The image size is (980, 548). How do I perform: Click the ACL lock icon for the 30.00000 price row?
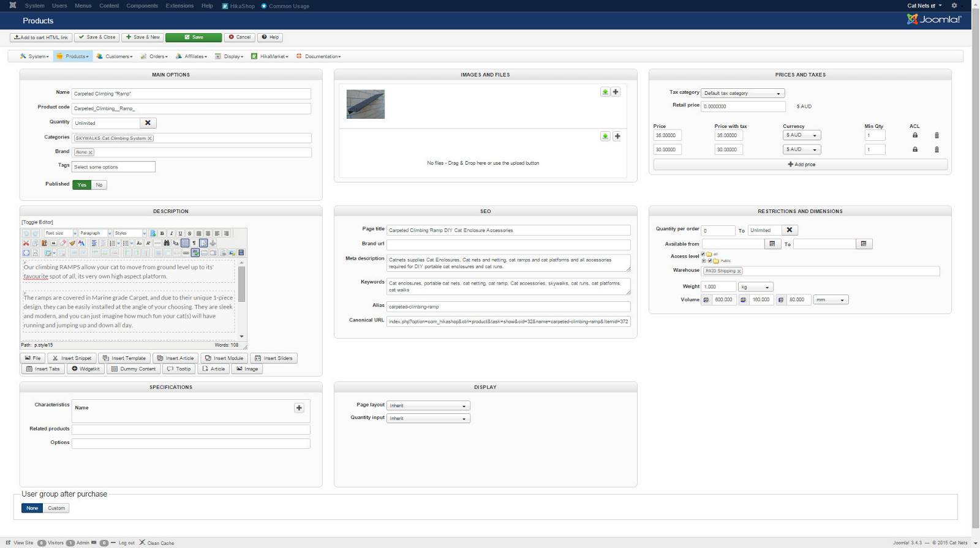pos(914,149)
